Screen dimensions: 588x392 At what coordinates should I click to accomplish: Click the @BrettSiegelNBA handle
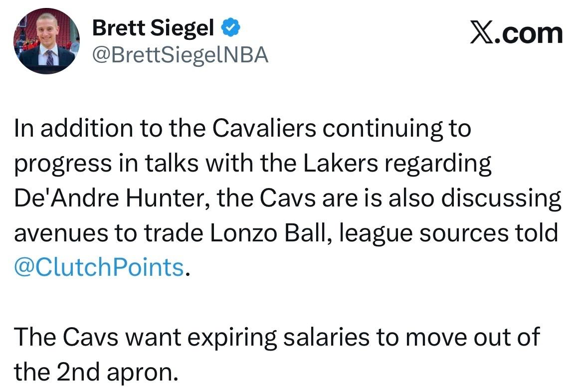[x=181, y=56]
